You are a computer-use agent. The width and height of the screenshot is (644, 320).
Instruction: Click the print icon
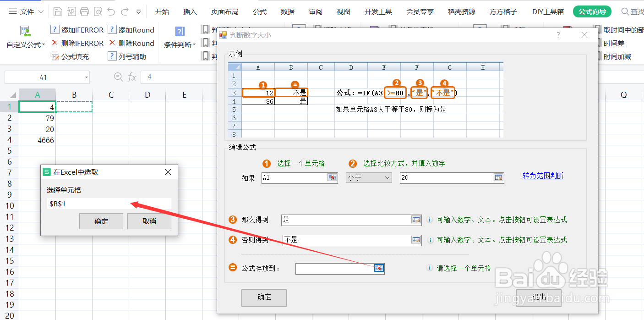(x=84, y=11)
